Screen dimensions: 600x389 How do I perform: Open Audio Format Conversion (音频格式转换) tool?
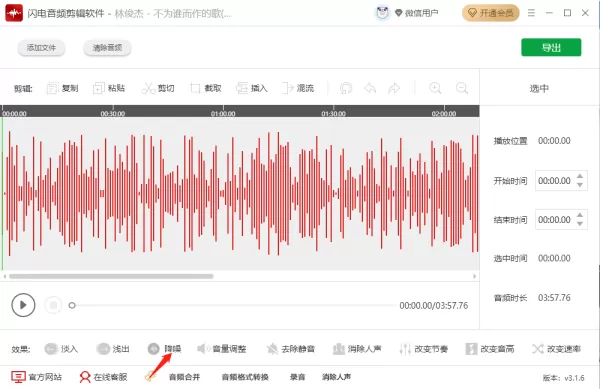245,377
